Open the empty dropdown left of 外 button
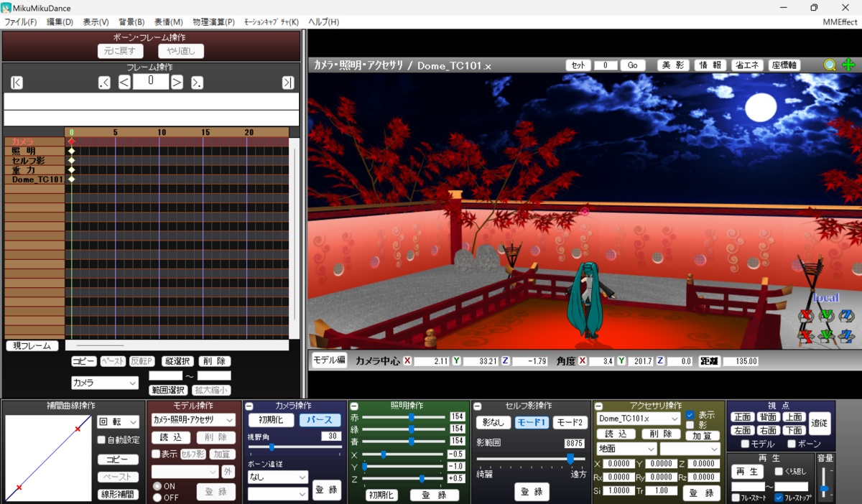 pyautogui.click(x=185, y=472)
